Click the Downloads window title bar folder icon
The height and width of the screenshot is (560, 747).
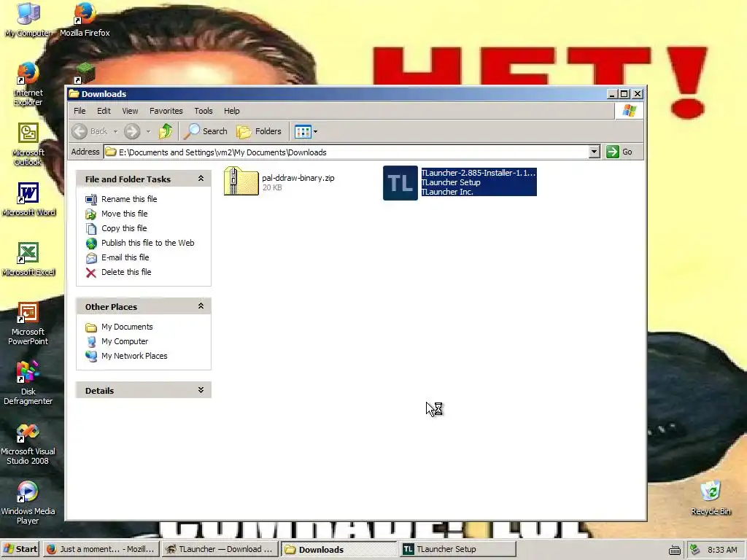click(x=74, y=93)
